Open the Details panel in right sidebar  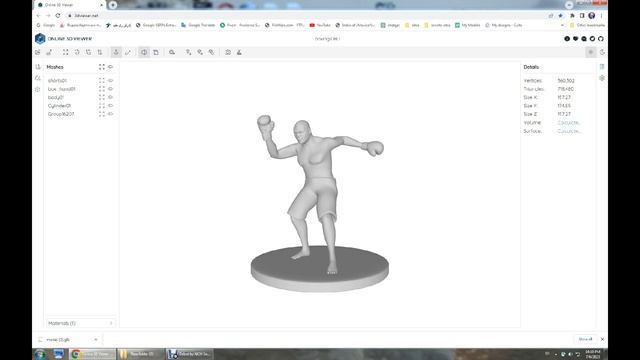coord(602,67)
